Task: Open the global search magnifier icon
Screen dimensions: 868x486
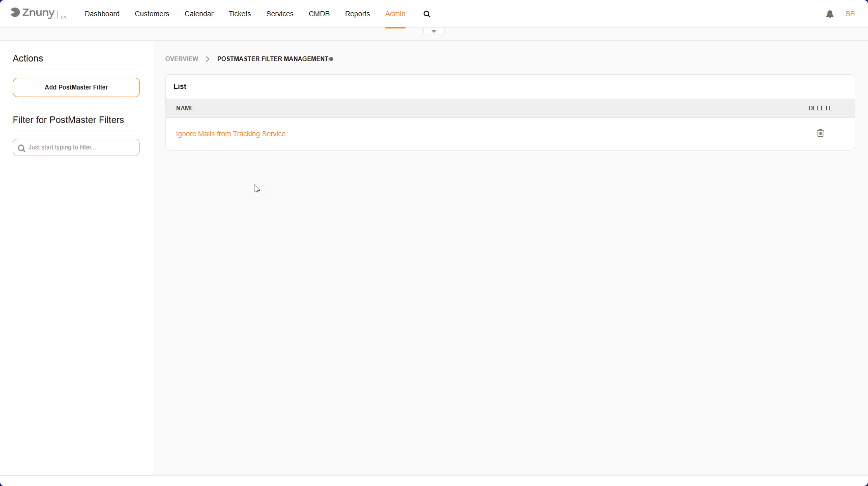Action: point(426,14)
